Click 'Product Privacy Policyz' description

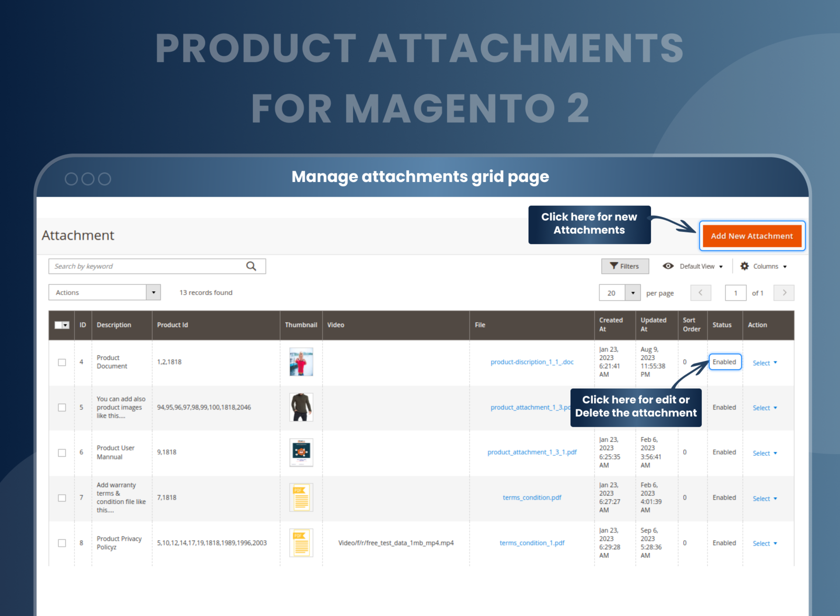[x=119, y=543]
